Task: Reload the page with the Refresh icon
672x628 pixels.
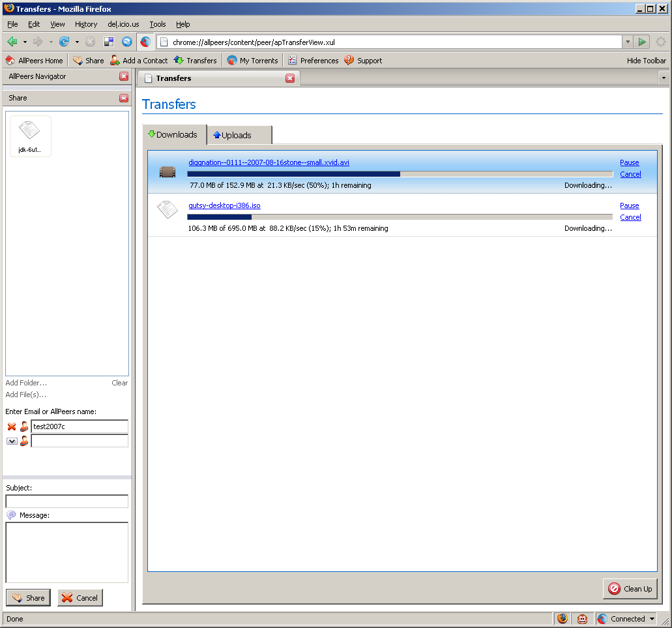Action: [65, 42]
